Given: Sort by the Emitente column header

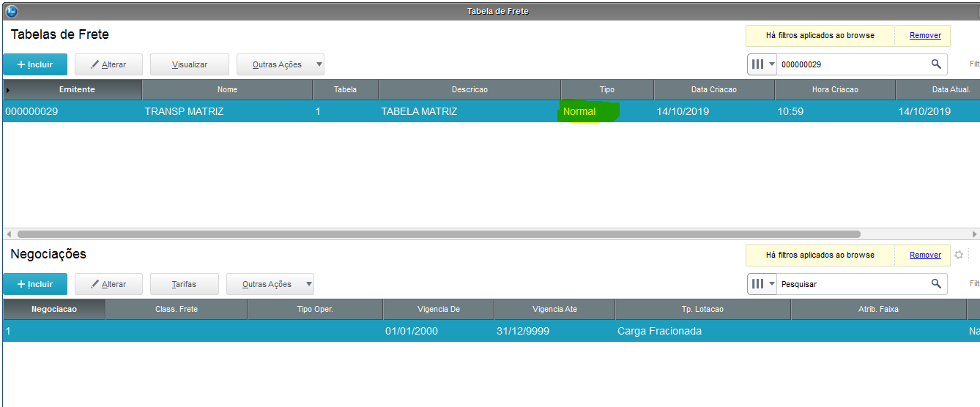Looking at the screenshot, I should click(73, 89).
